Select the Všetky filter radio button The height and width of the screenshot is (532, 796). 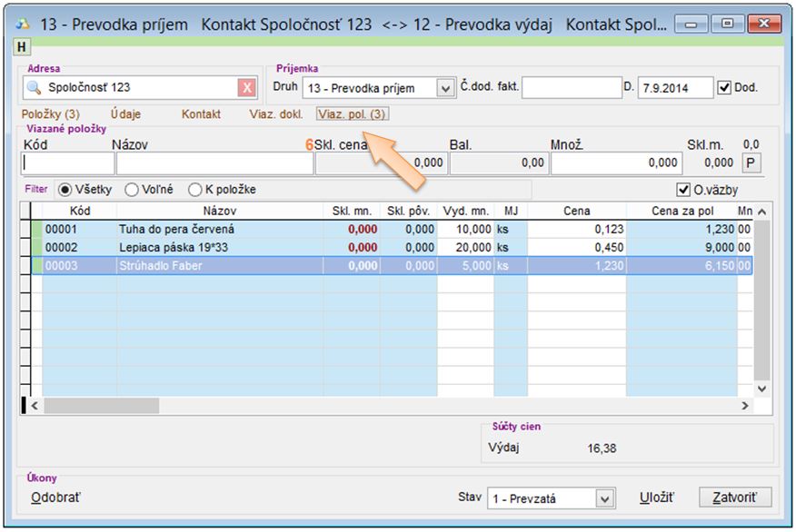[65, 190]
